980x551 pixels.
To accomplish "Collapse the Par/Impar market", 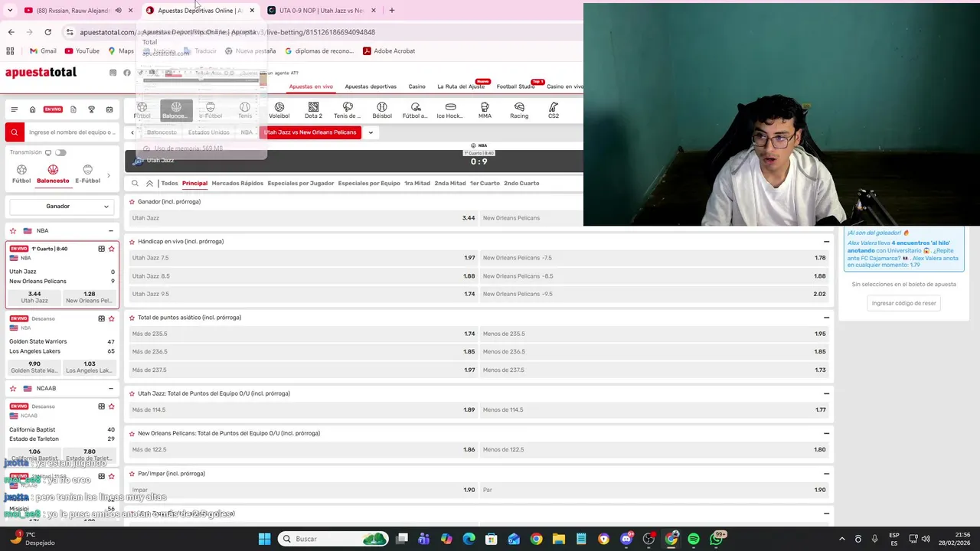I will point(826,474).
